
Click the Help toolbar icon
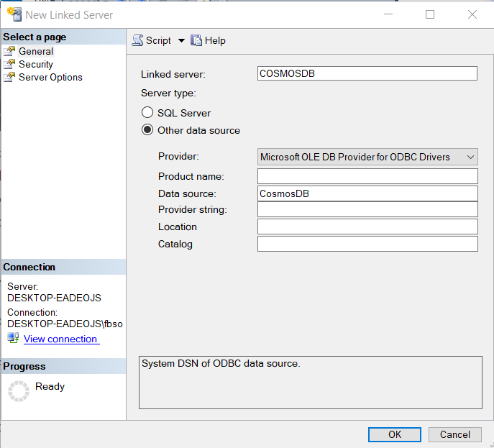pyautogui.click(x=196, y=41)
